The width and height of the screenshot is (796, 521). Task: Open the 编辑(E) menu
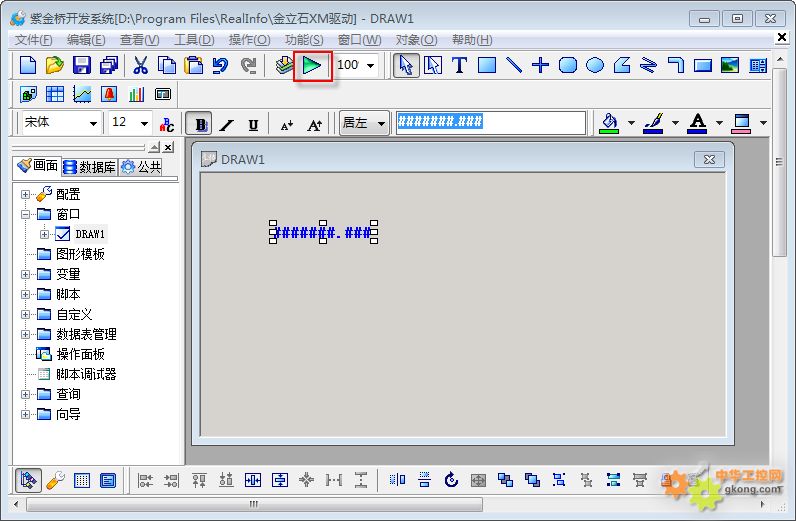tap(86, 40)
